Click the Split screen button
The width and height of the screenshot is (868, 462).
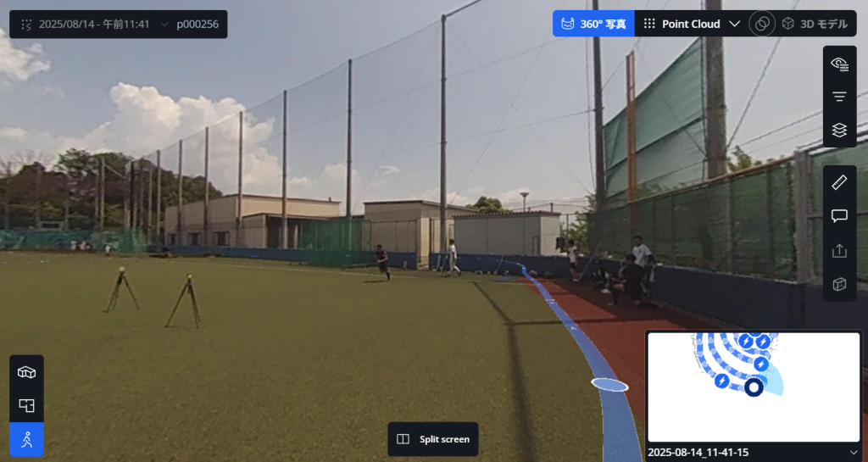(x=433, y=439)
